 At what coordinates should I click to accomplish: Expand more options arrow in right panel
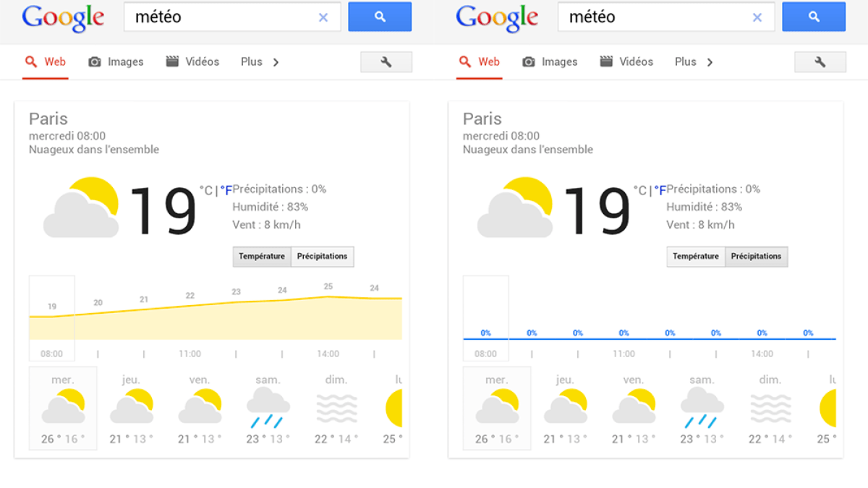tap(710, 62)
